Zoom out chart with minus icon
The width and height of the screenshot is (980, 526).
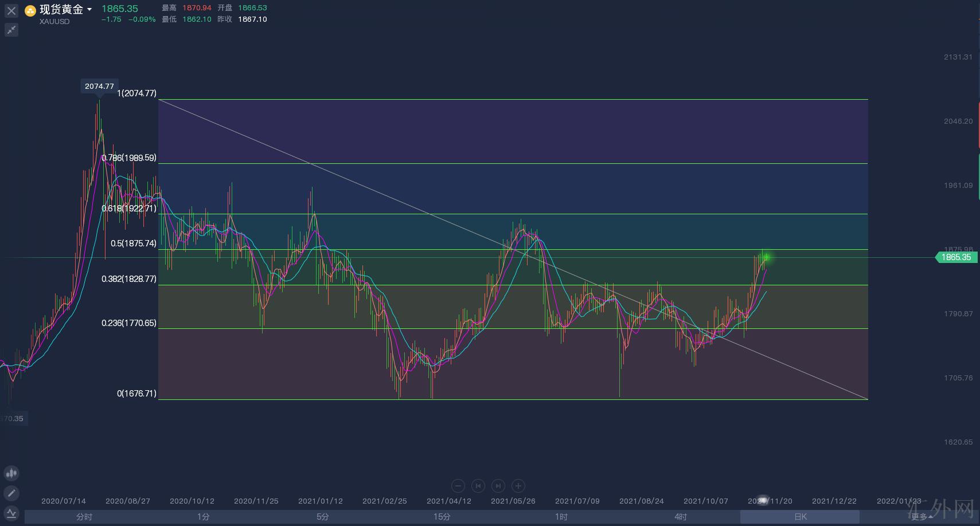coord(458,486)
